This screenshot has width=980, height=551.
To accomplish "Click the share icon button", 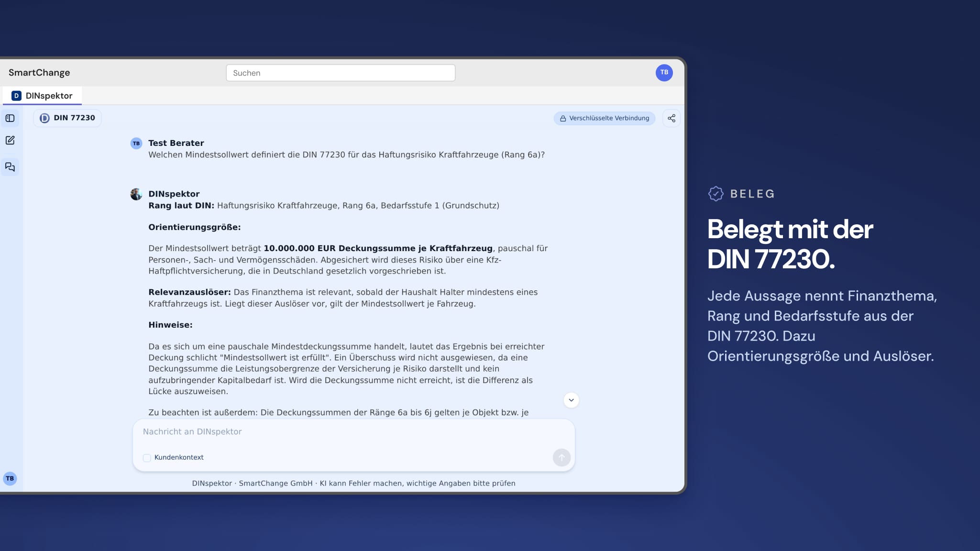I will coord(672,118).
